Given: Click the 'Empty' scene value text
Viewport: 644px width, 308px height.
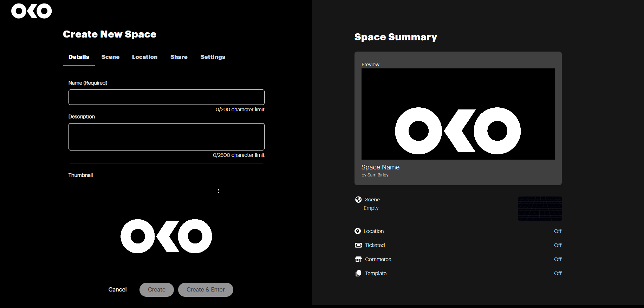Looking at the screenshot, I should click(371, 208).
